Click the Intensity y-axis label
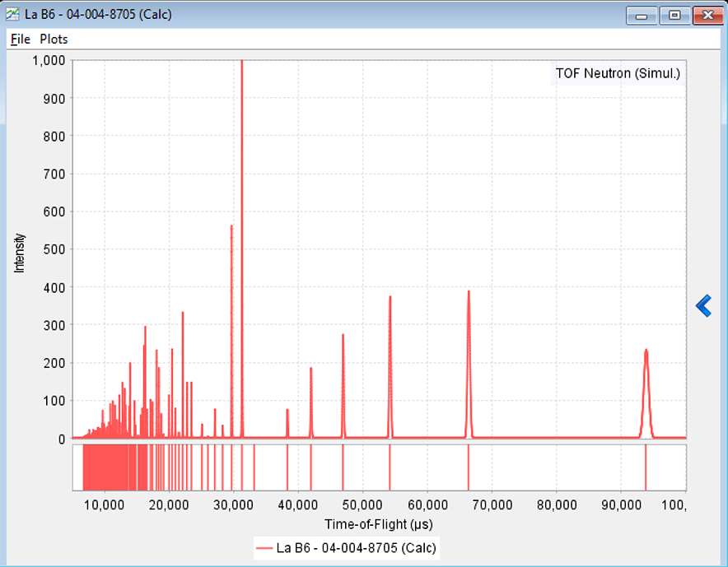Image resolution: width=728 pixels, height=567 pixels. coord(19,253)
